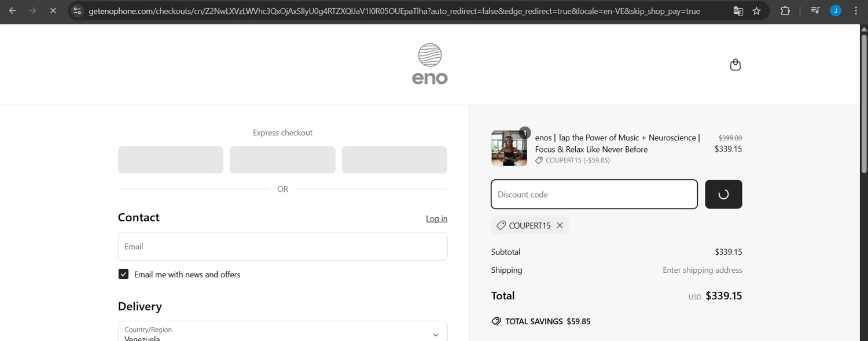Click the first express checkout button
Viewport: 868px width, 341px height.
[171, 160]
